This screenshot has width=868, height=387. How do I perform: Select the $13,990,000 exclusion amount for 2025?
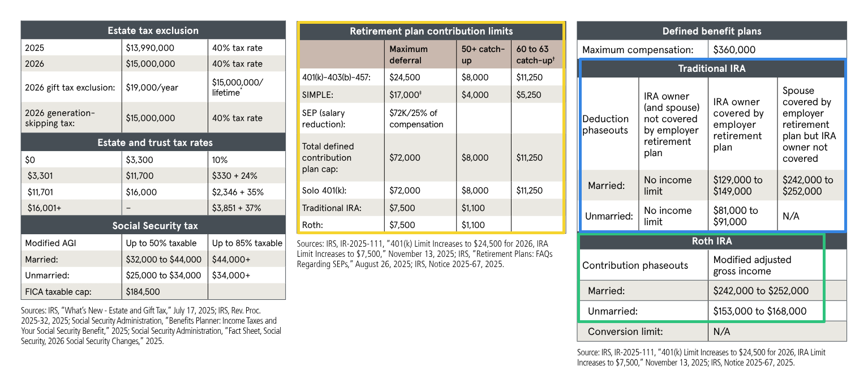[151, 48]
